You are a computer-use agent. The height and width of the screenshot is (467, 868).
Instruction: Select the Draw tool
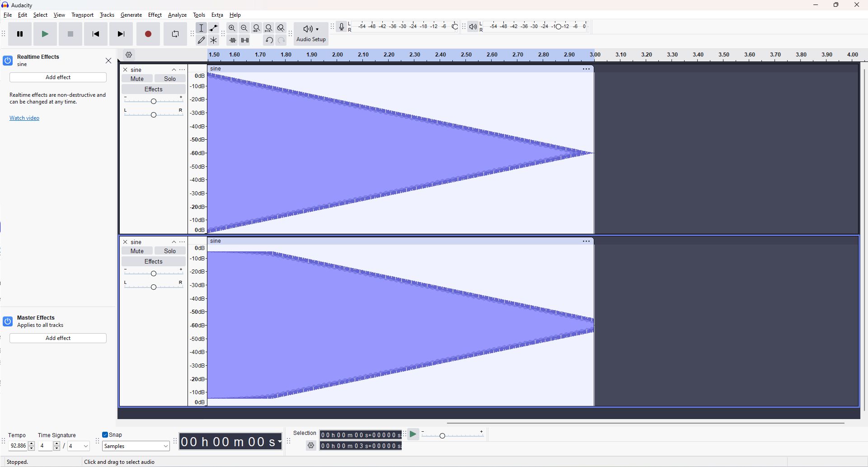click(202, 40)
